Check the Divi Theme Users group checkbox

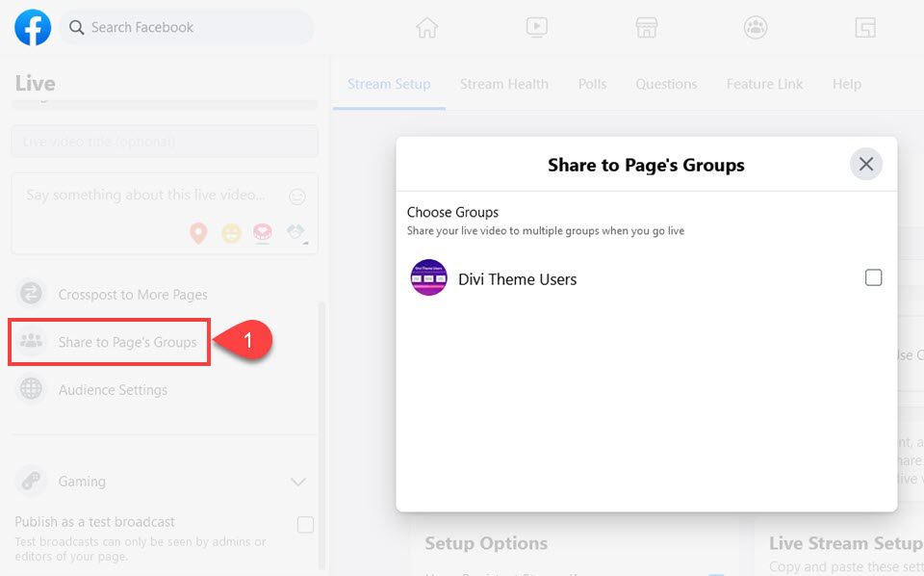[x=874, y=276]
